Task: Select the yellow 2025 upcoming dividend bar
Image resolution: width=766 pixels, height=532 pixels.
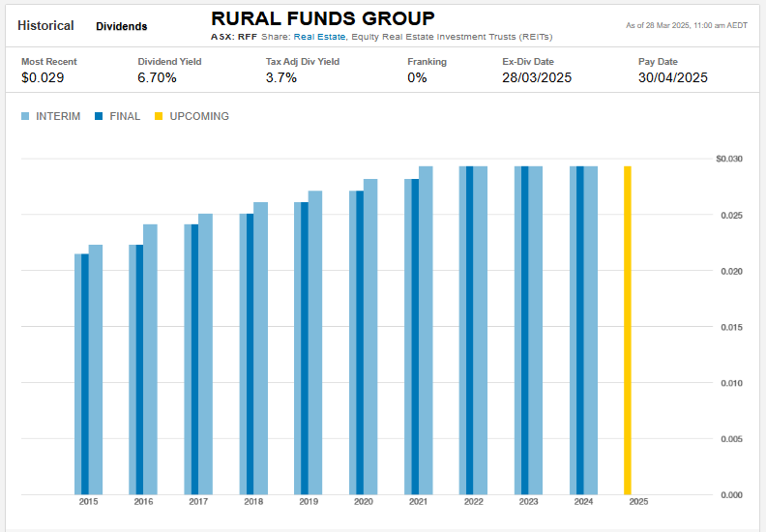Action: pyautogui.click(x=628, y=329)
